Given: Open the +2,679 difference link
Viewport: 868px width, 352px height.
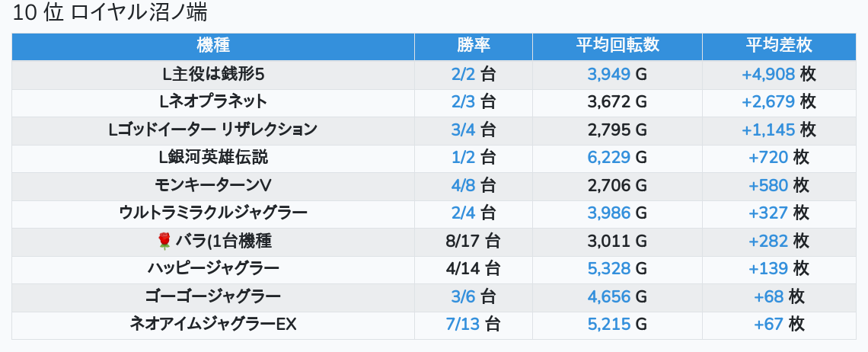Looking at the screenshot, I should tap(768, 101).
